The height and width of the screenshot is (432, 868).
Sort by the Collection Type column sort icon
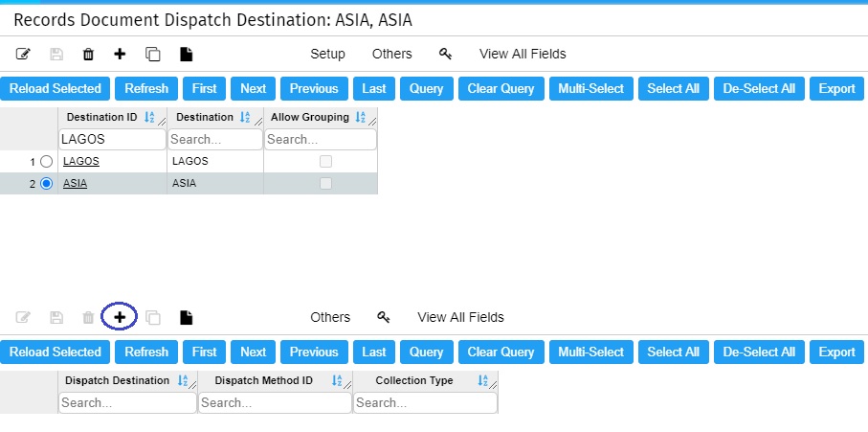point(482,380)
